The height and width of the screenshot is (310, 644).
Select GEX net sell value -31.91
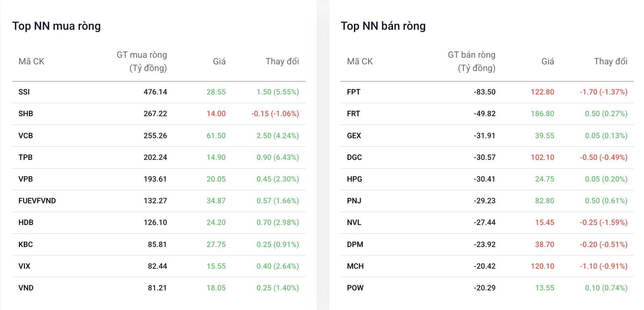coord(485,136)
